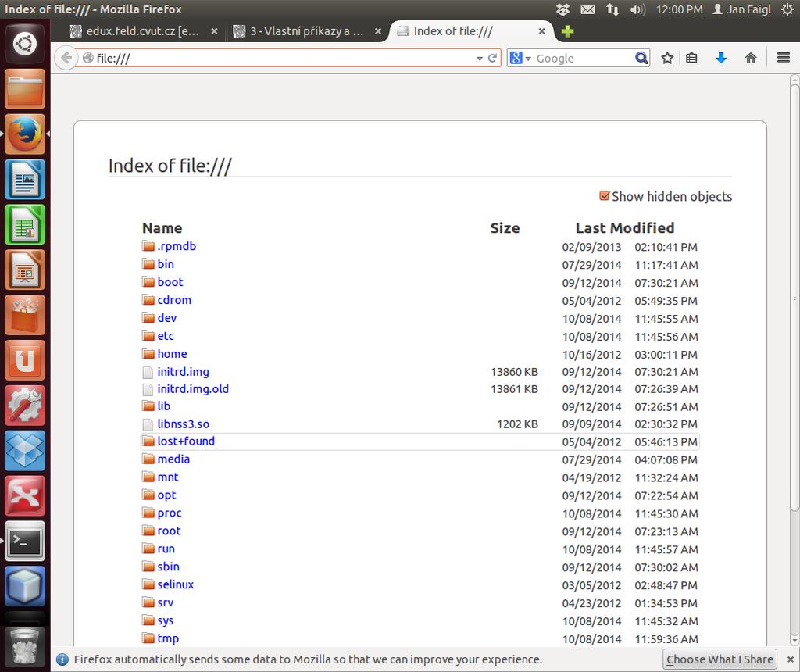The image size is (800, 672).
Task: Go to Firefox home page icon
Action: tap(751, 58)
